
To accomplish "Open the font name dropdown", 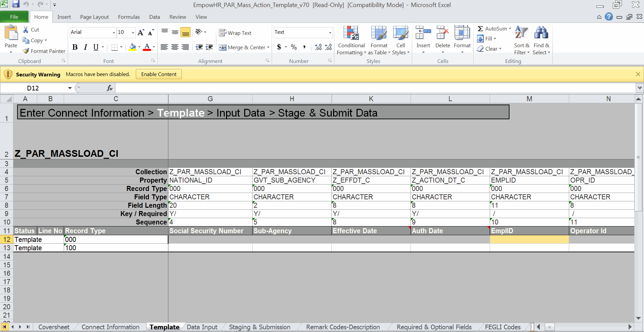I will click(x=114, y=32).
